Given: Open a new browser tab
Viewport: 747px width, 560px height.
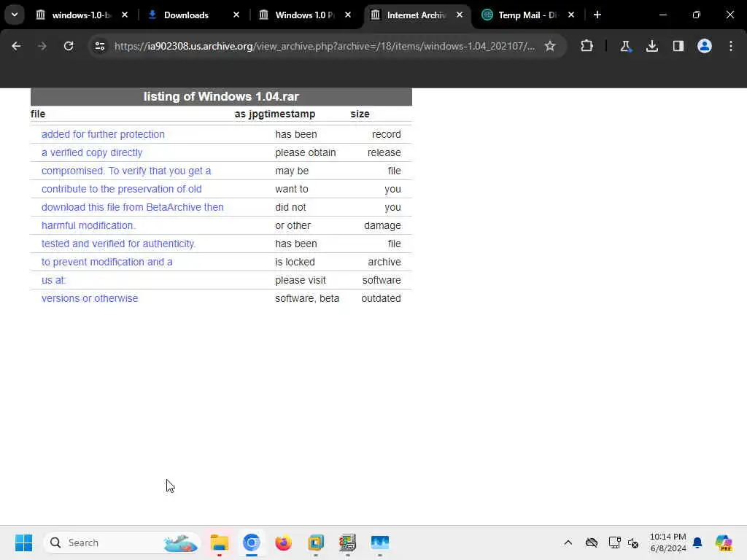Looking at the screenshot, I should 597,15.
